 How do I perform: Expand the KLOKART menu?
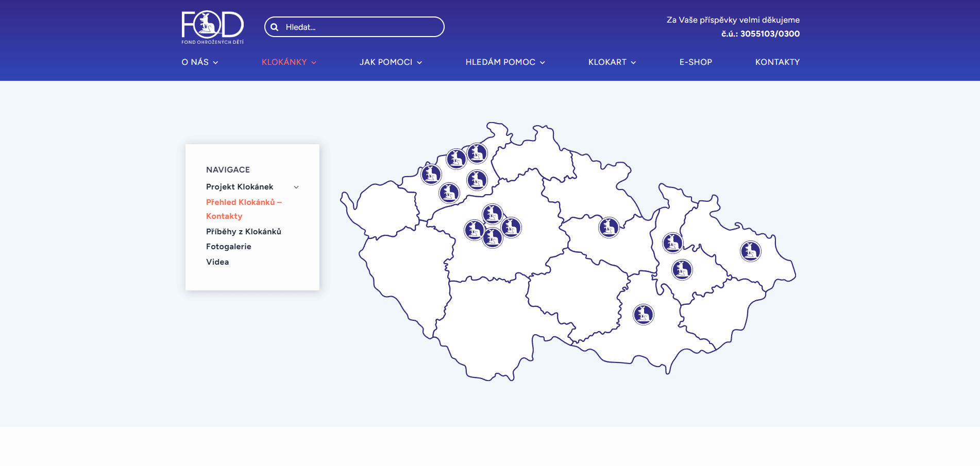point(612,62)
